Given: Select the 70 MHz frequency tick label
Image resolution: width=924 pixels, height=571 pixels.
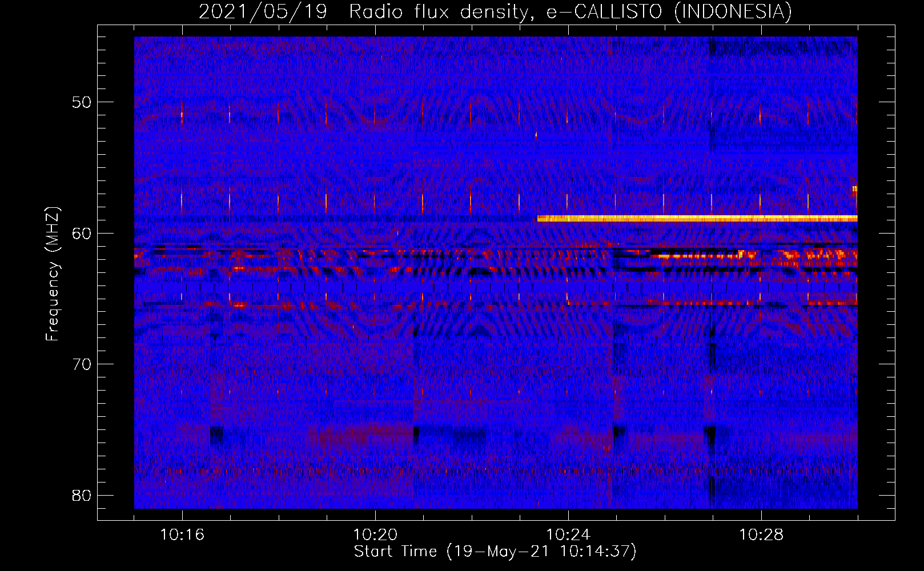Looking at the screenshot, I should 82,364.
